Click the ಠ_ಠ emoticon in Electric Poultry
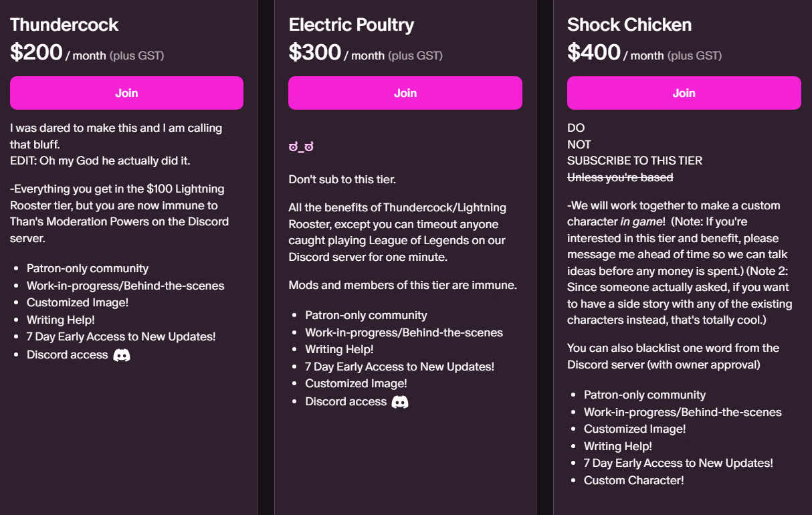Image resolution: width=812 pixels, height=515 pixels. coord(301,147)
